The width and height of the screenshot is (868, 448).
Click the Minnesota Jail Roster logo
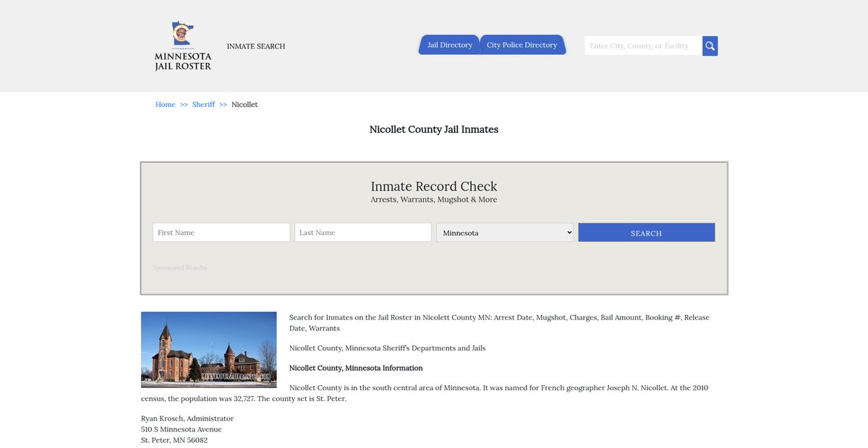pyautogui.click(x=183, y=46)
